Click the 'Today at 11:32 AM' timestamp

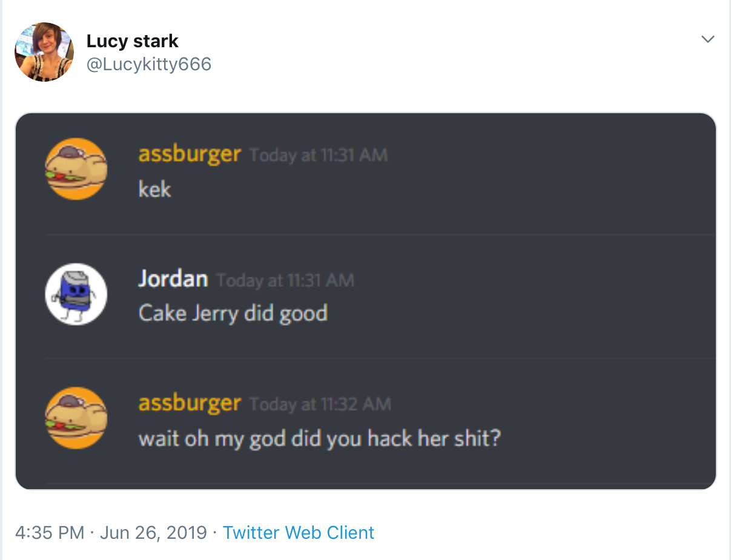(320, 404)
